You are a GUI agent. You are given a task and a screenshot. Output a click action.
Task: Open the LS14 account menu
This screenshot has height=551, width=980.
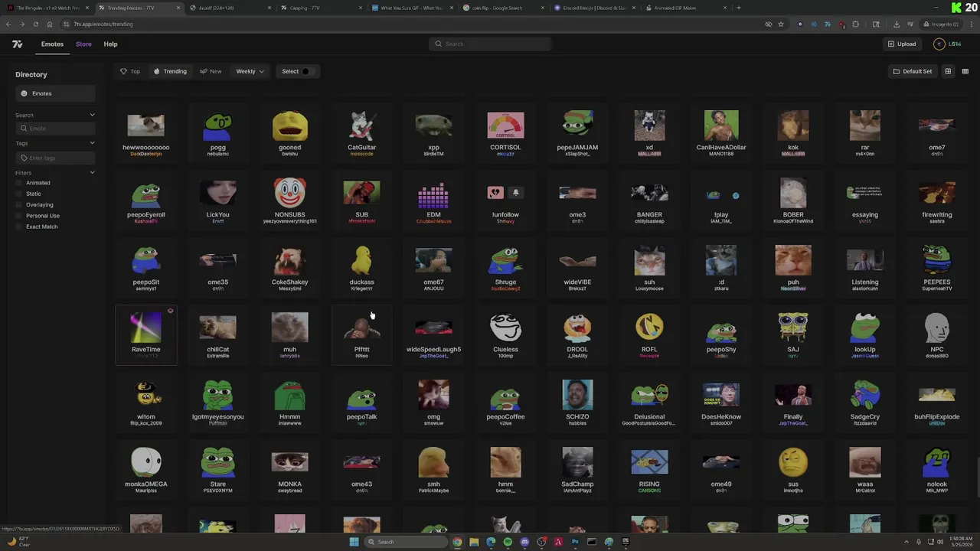[948, 44]
